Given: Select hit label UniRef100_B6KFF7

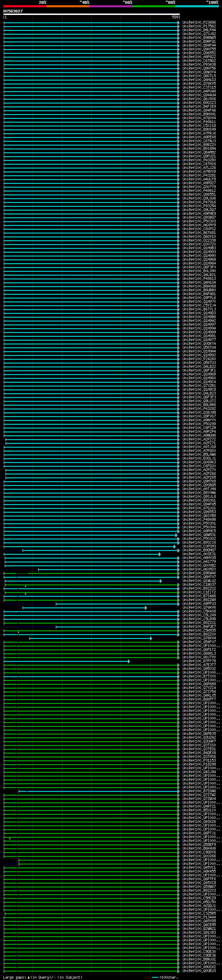Looking at the screenshot, I should (x=199, y=699).
